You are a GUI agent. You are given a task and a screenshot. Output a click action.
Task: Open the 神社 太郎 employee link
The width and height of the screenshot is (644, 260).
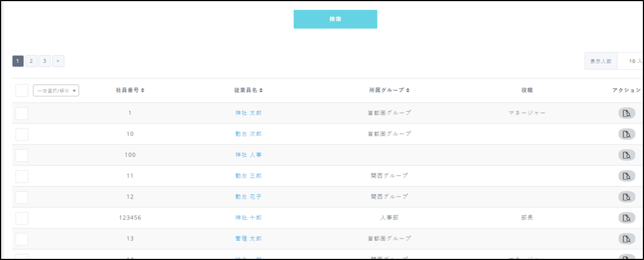[248, 113]
